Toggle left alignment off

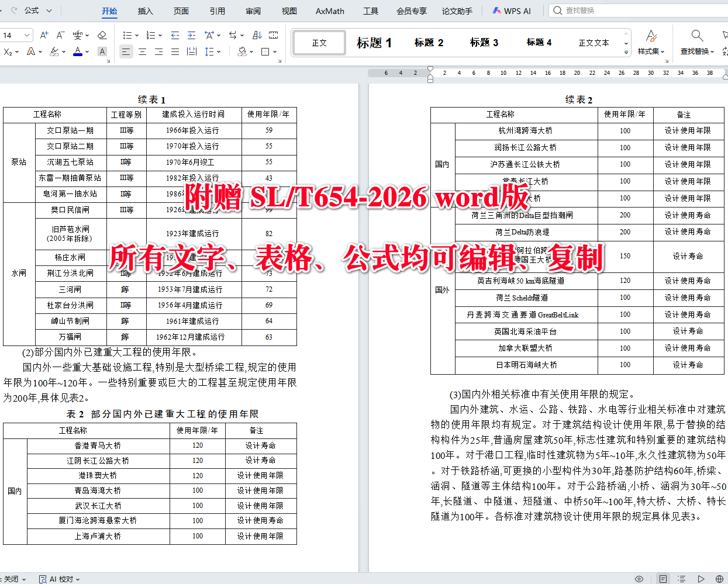click(x=126, y=51)
